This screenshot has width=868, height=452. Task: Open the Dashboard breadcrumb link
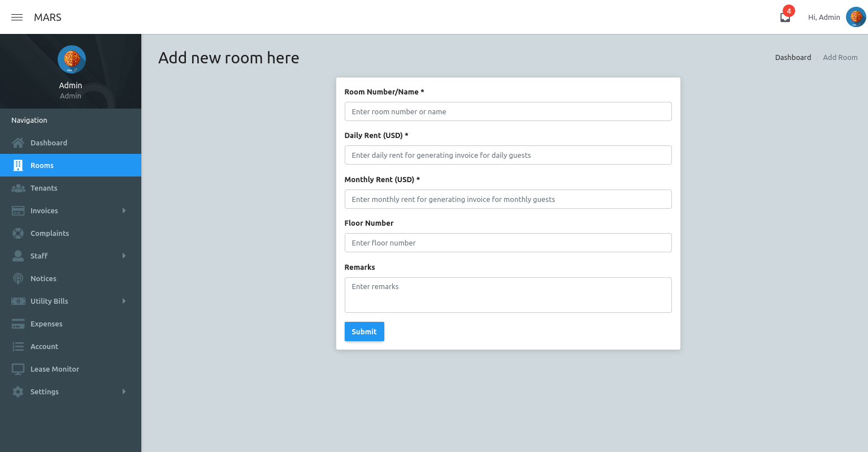click(x=793, y=57)
